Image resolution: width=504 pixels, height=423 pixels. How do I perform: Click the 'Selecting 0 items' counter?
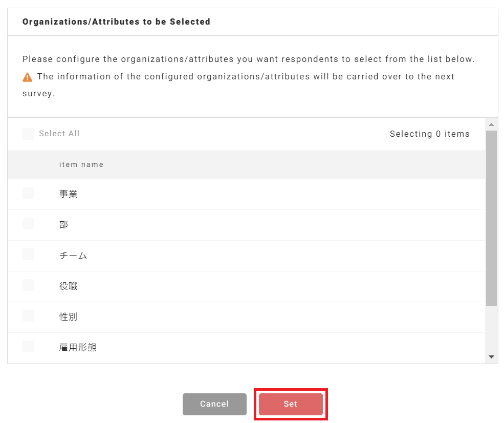pos(429,134)
